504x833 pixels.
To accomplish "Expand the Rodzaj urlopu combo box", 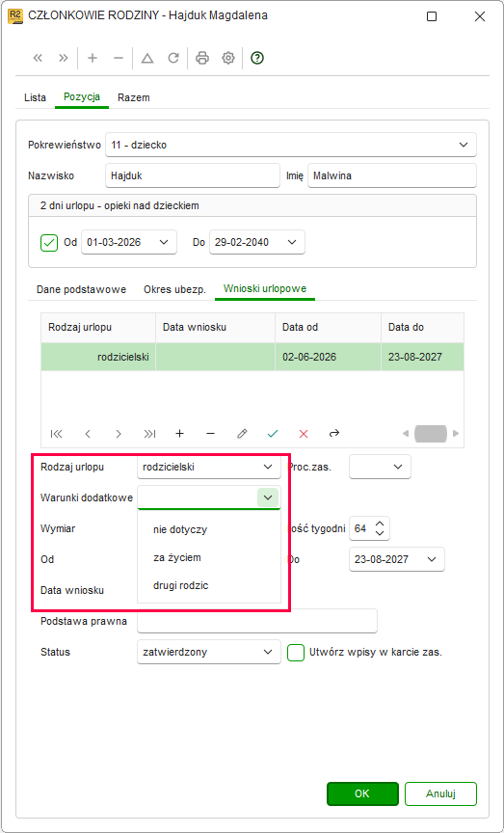I will [x=268, y=467].
